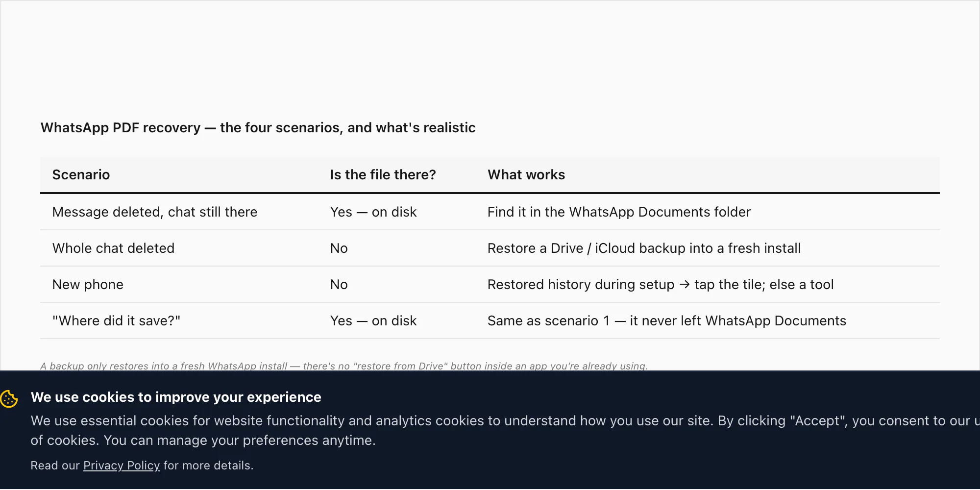Click 'Same as scenario 1' cell
The height and width of the screenshot is (490, 980).
[x=667, y=321]
